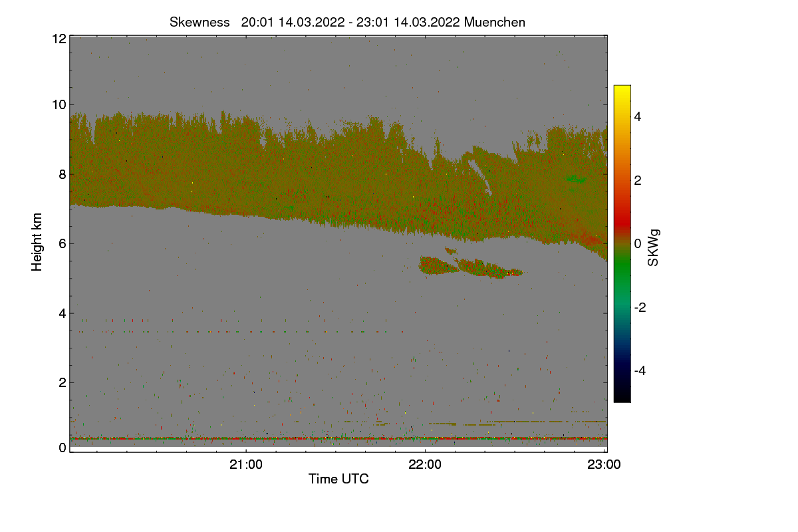Click the 21:00 time tick label

point(246,464)
